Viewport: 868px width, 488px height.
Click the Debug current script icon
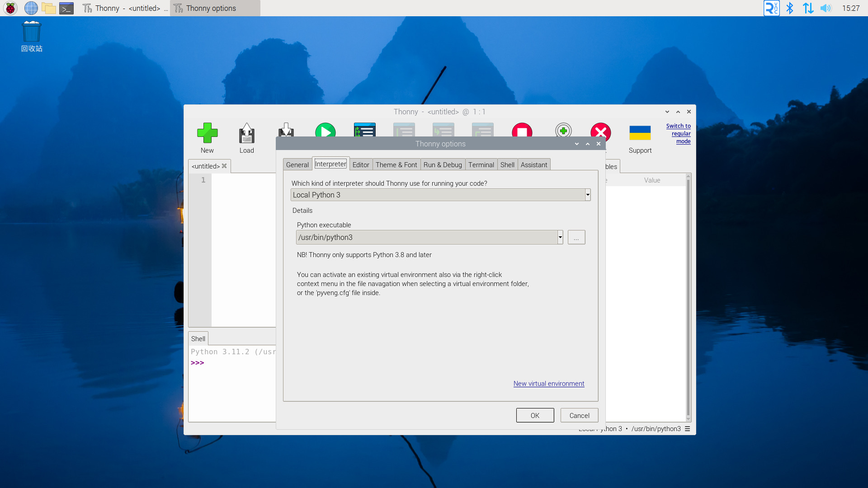(x=365, y=129)
